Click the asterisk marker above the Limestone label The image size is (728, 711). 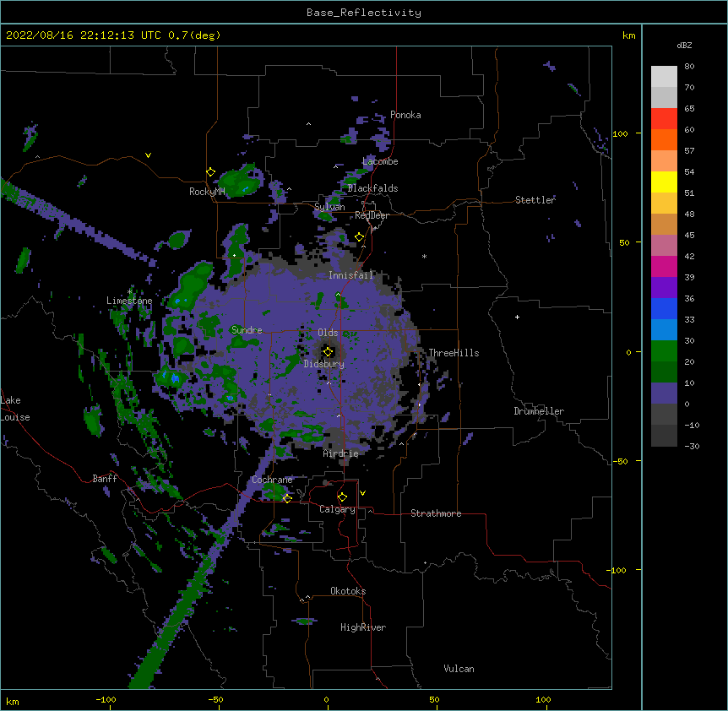point(130,292)
